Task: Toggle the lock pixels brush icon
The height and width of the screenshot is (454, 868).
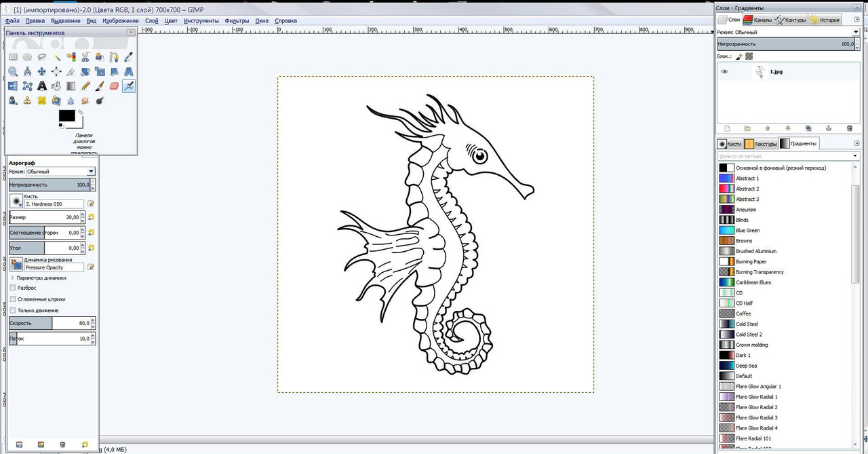Action: tap(740, 56)
